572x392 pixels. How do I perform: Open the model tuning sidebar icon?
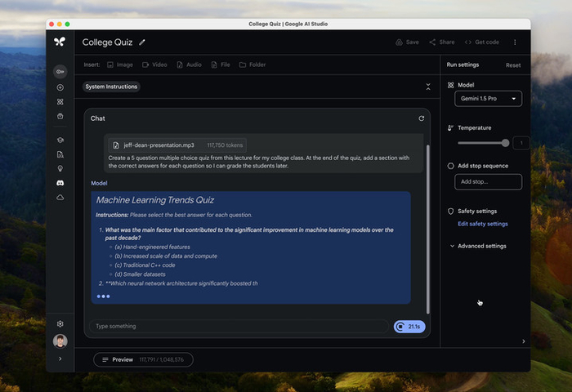pyautogui.click(x=60, y=102)
